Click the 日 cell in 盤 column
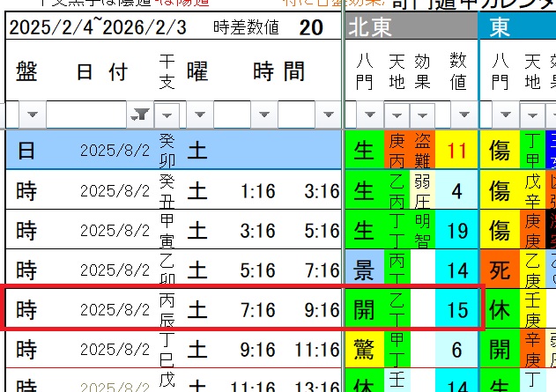 (x=26, y=151)
